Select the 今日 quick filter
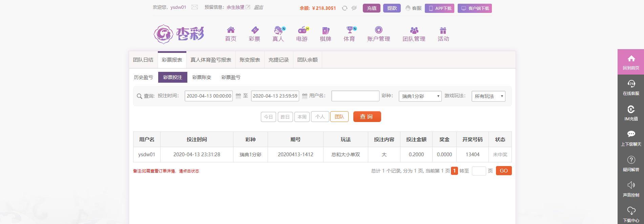Viewport: 644px width, 224px height. tap(268, 117)
